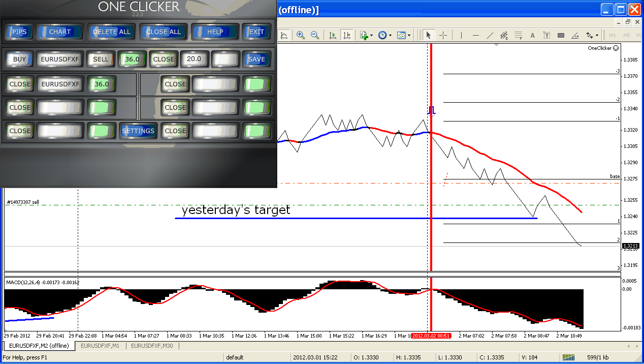Screen dimensions: 644x364
Task: Click the zoom out magnifier icon
Action: click(315, 35)
